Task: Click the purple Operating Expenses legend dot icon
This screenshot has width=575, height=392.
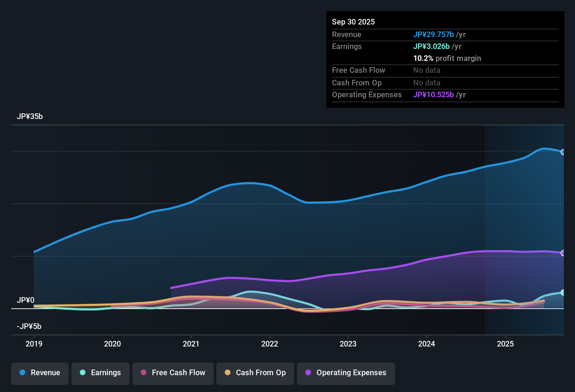Action: (x=308, y=373)
